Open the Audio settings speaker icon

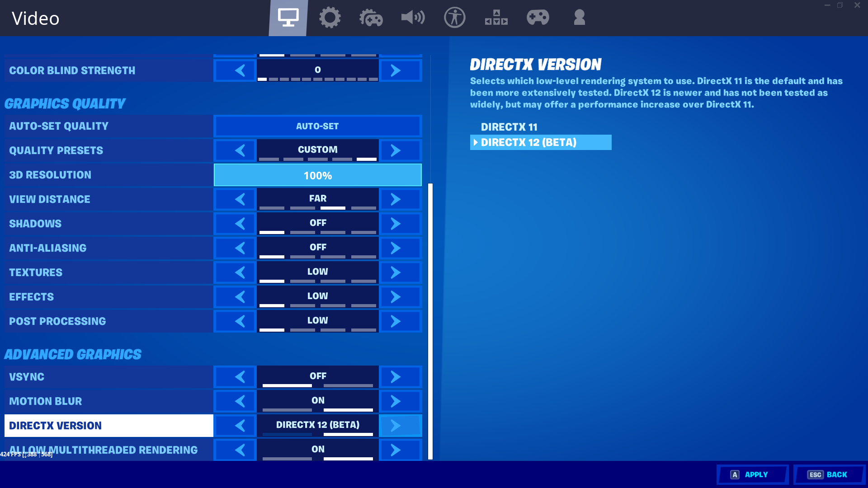click(413, 17)
